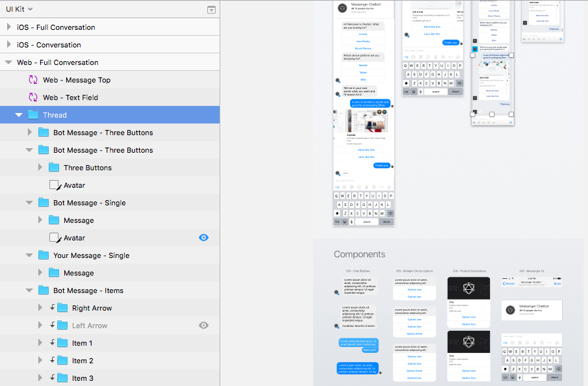Show the hidden Left Arrow layer

[x=203, y=326]
